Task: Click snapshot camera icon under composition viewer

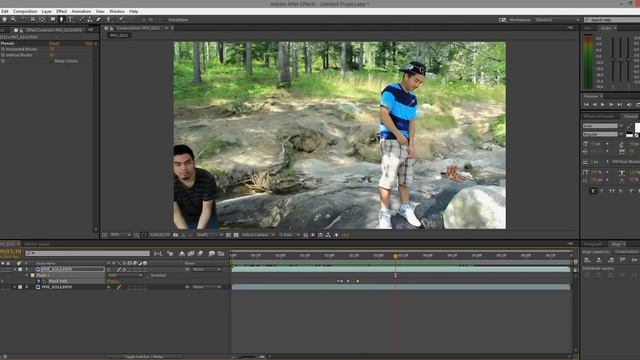Action: [x=176, y=235]
